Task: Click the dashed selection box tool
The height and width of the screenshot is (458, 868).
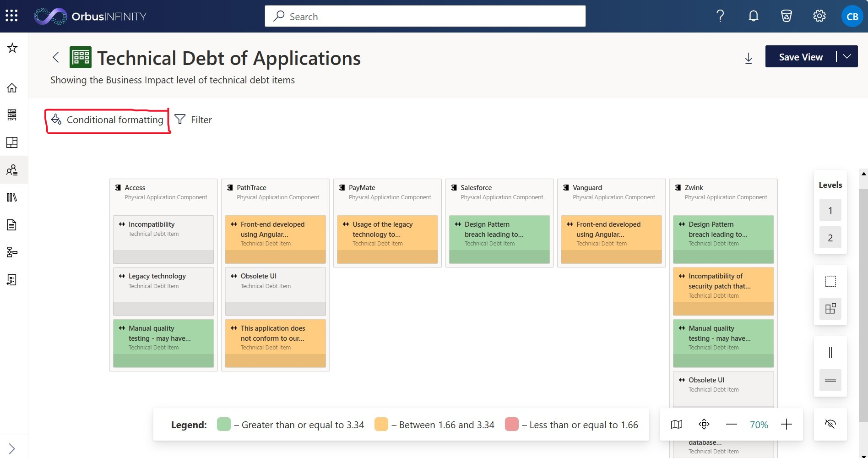Action: coord(830,281)
